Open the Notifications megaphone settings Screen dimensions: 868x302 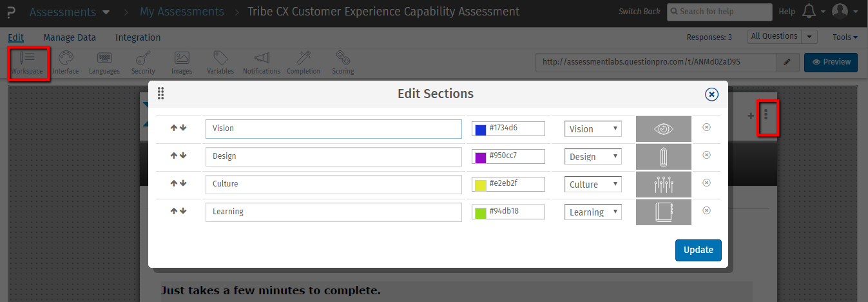(262, 63)
